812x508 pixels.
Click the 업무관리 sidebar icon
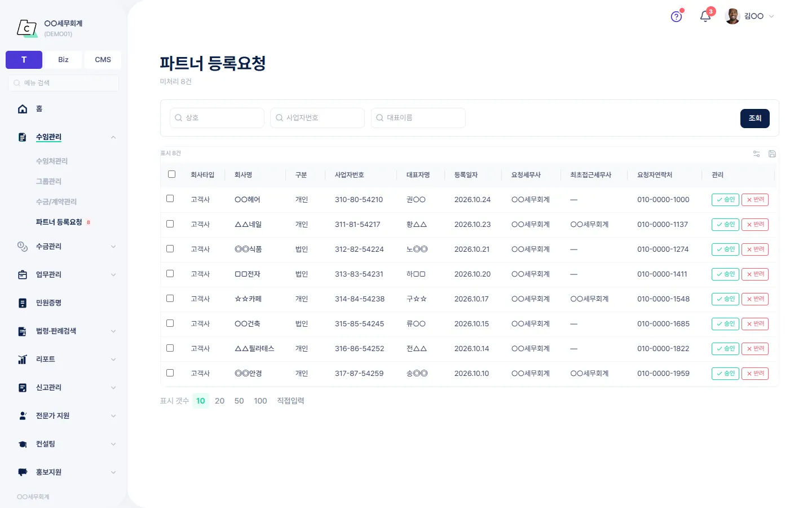(23, 275)
